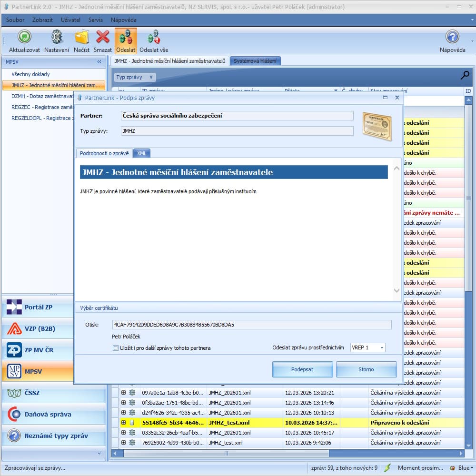
Task: Open the Nápověda help icon
Action: point(452,37)
